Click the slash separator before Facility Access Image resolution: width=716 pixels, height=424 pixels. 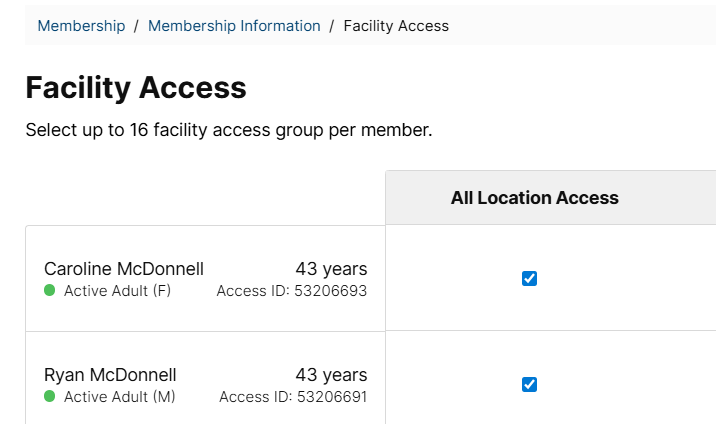click(332, 26)
